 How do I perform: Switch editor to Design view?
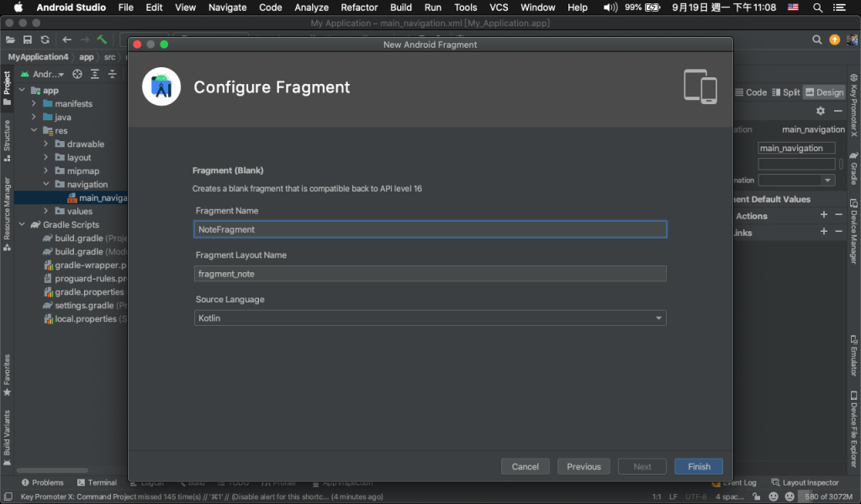point(824,92)
